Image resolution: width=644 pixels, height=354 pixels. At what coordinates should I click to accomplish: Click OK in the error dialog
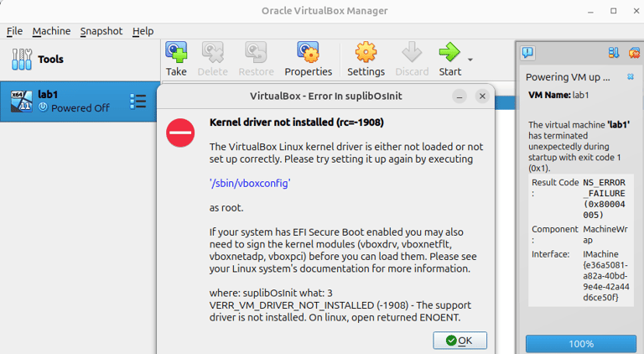[x=460, y=341]
